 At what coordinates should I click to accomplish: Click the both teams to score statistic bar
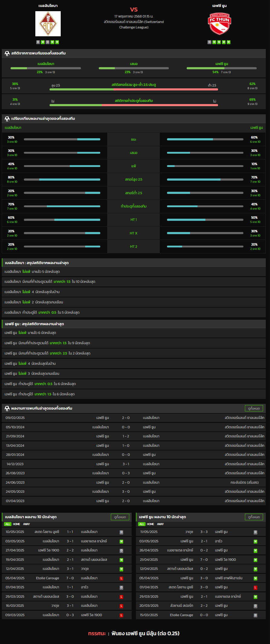134,105
